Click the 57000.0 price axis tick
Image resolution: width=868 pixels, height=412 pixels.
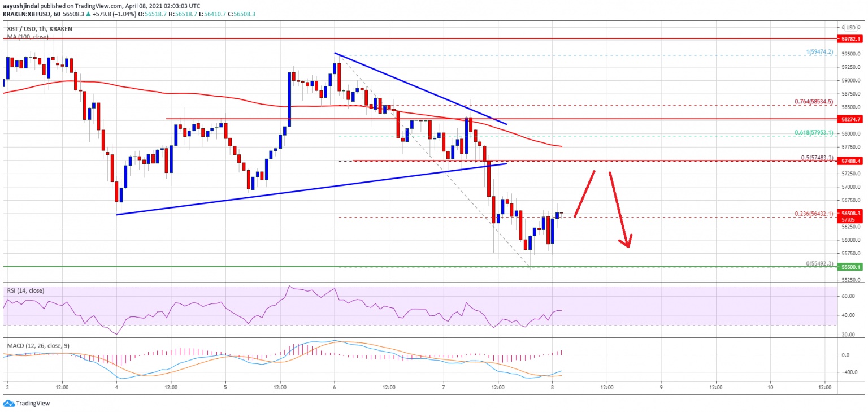pyautogui.click(x=850, y=187)
